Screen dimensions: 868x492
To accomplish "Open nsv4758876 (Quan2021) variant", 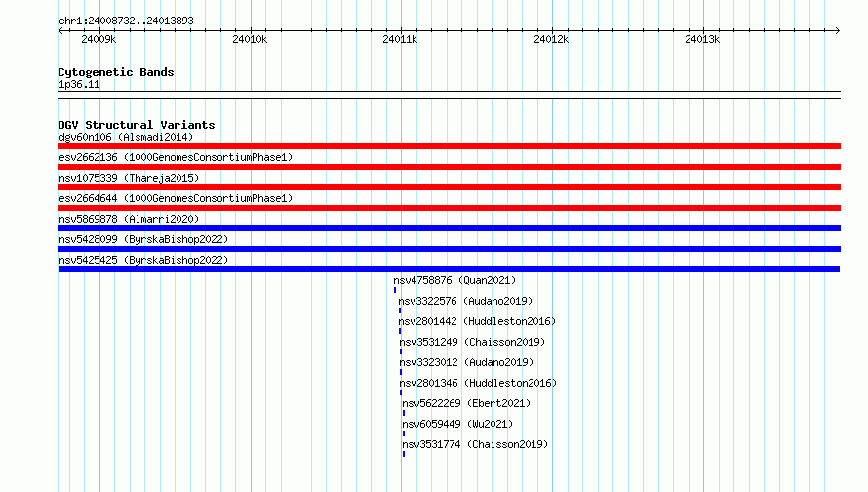I will pyautogui.click(x=454, y=280).
